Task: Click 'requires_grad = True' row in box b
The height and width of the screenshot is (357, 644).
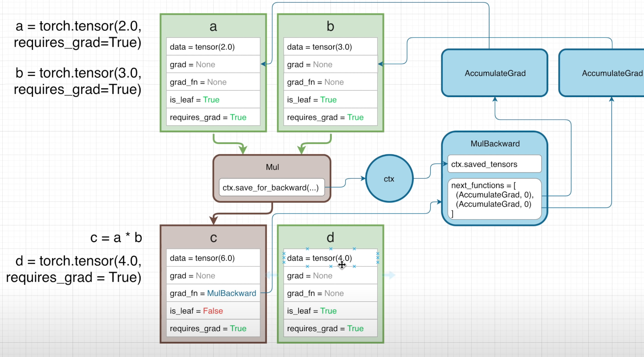Action: tap(330, 117)
